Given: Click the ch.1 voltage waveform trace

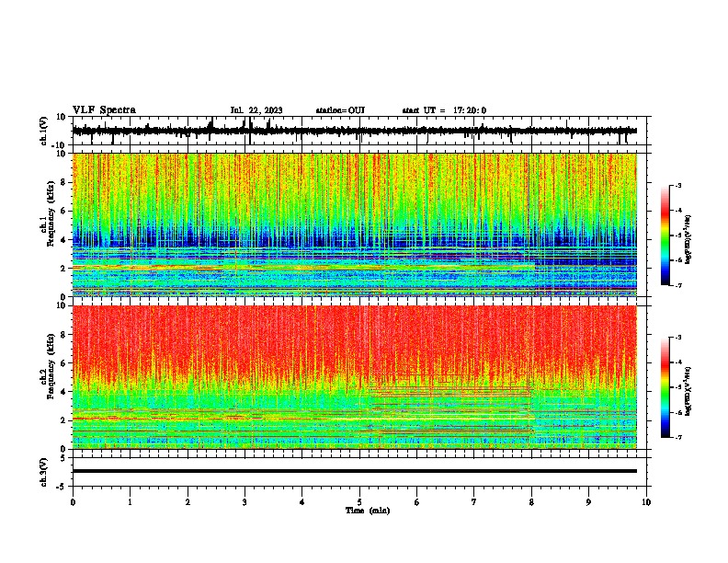Looking at the screenshot, I should tap(355, 131).
